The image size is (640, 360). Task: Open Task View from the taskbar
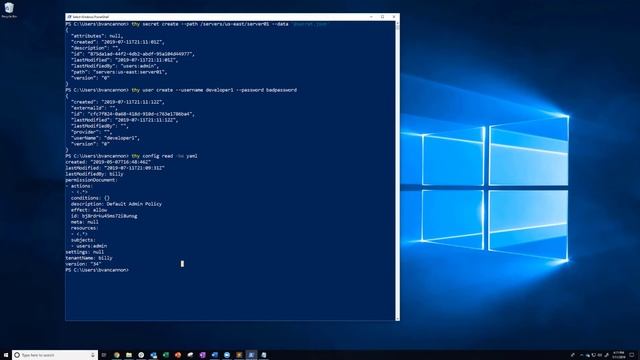(104, 355)
